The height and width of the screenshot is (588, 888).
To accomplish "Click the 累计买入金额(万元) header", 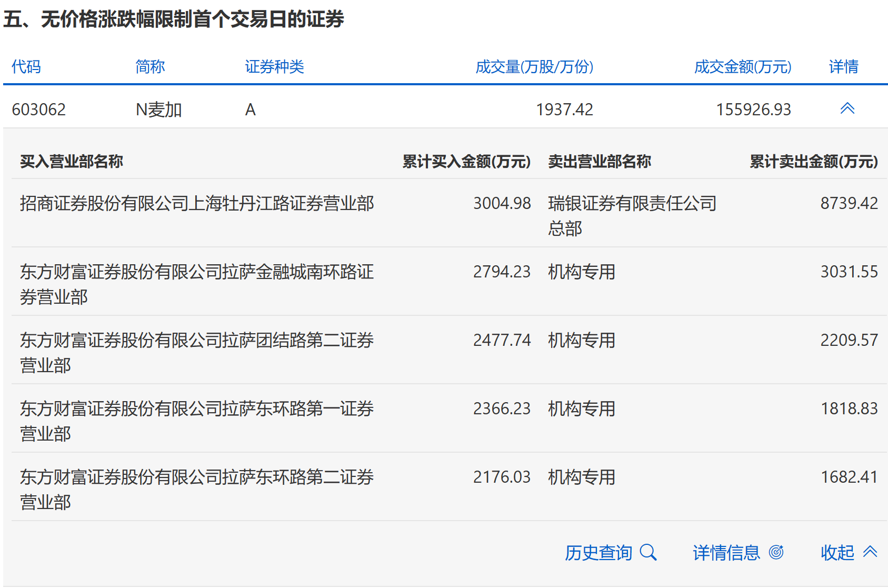I will pos(466,162).
